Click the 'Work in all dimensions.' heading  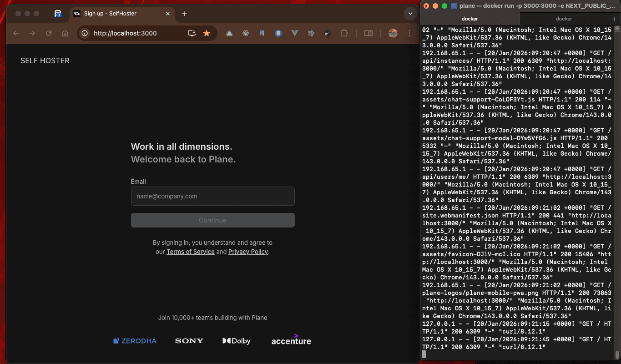click(x=182, y=147)
